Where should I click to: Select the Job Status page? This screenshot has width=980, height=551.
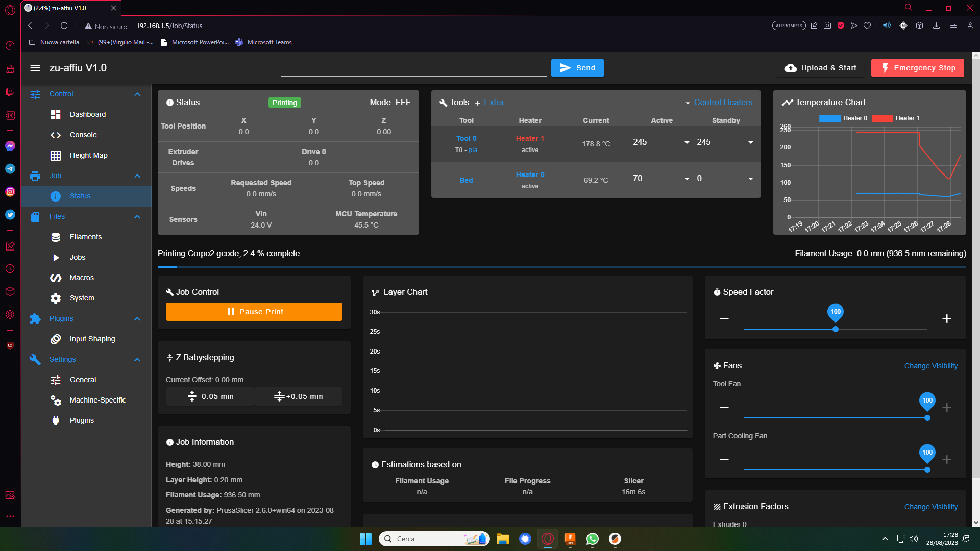86,196
